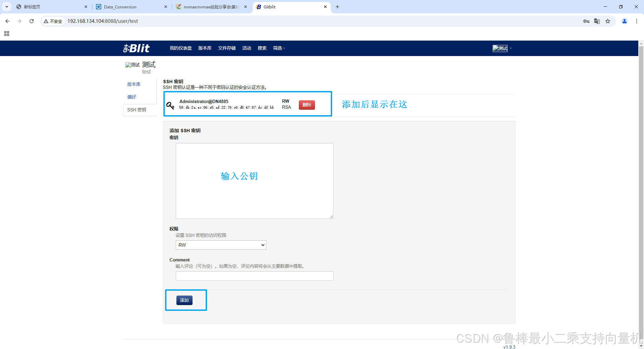Click the Chrome profile avatar icon

pyautogui.click(x=624, y=21)
